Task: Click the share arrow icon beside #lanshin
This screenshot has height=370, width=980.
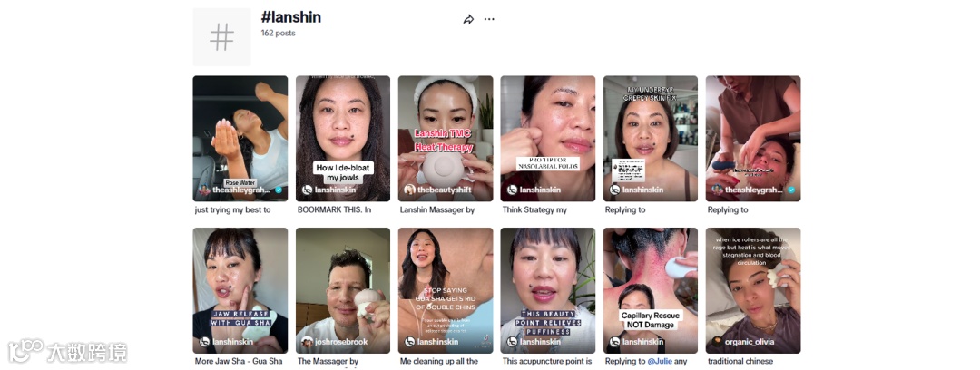Action: point(468,19)
